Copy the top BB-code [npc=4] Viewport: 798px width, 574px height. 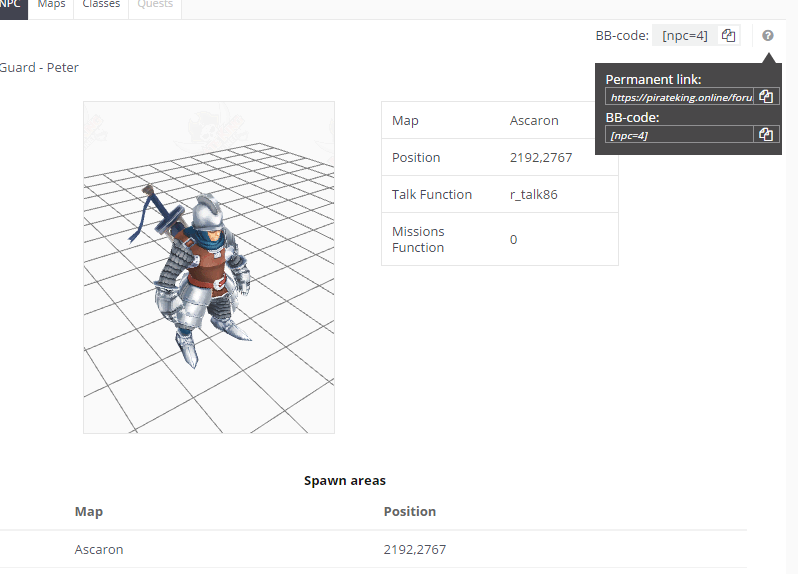(728, 35)
